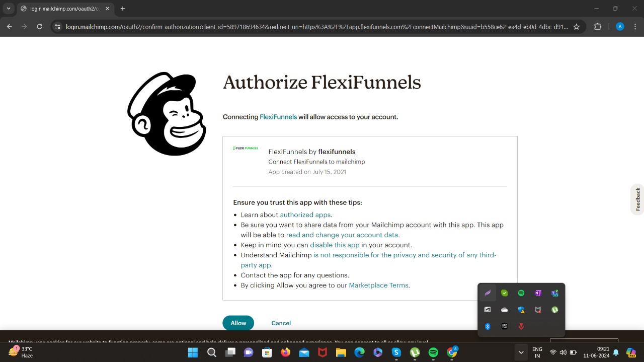Click the purple feather icon in the tray
This screenshot has width=644, height=362.
click(x=488, y=293)
